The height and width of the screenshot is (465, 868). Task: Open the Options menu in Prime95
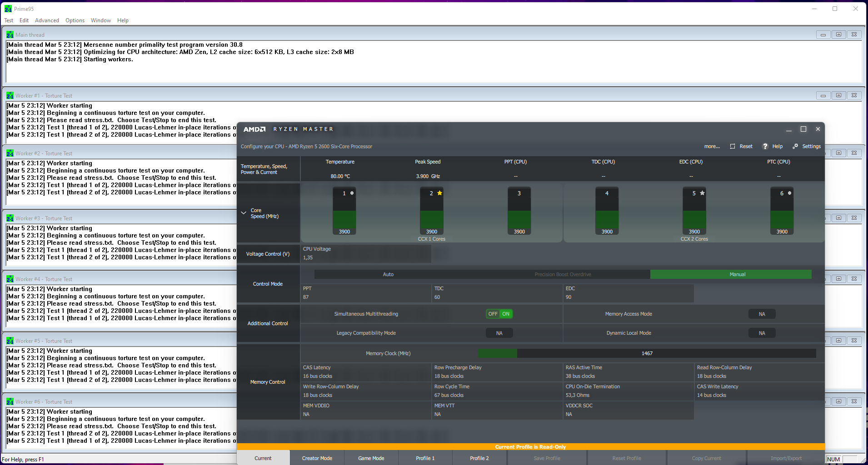pyautogui.click(x=75, y=20)
